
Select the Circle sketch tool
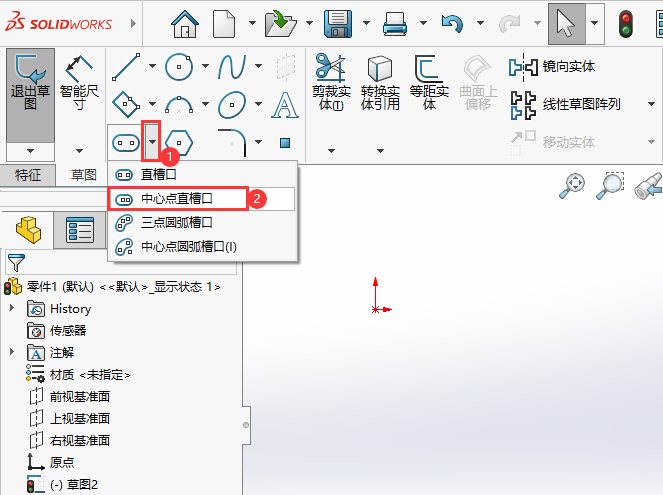coord(179,66)
